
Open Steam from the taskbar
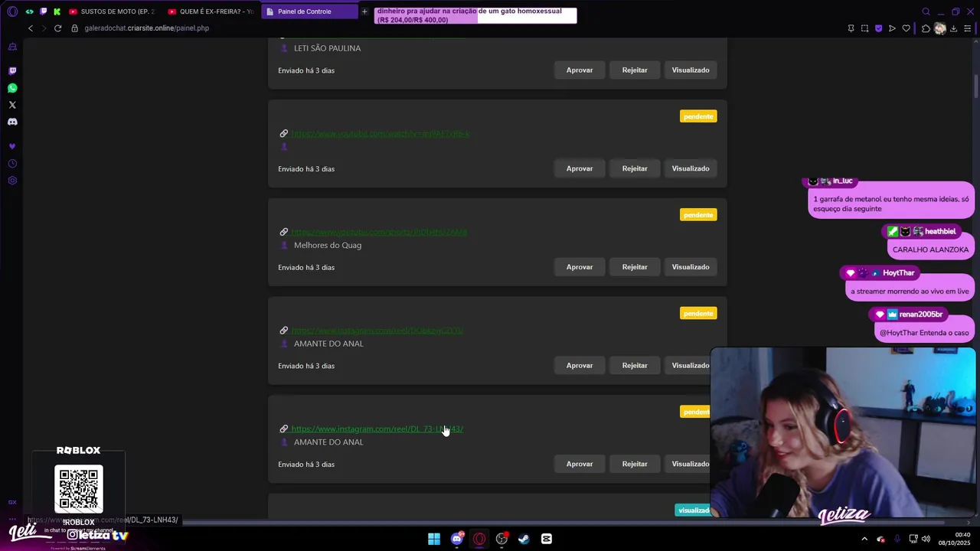click(x=524, y=539)
